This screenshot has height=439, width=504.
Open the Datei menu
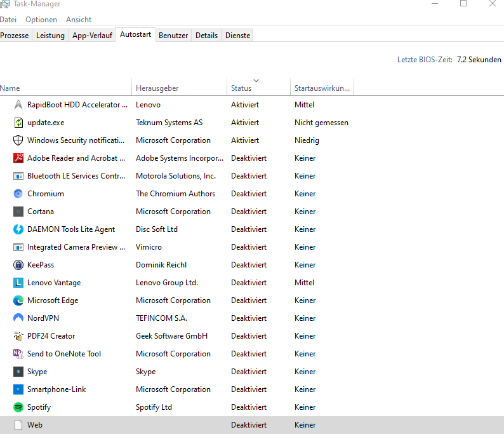8,20
